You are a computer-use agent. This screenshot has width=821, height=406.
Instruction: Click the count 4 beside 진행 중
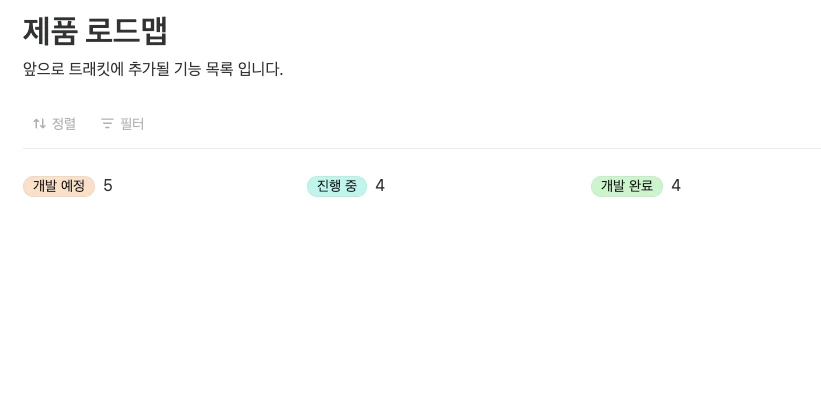coord(380,186)
